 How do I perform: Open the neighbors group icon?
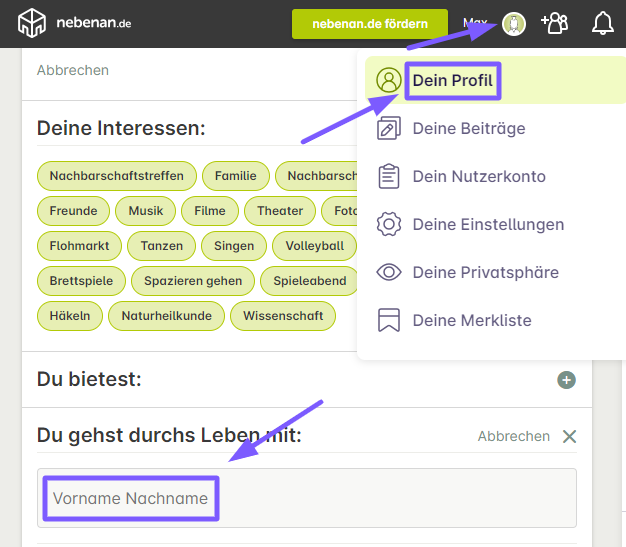[x=554, y=23]
